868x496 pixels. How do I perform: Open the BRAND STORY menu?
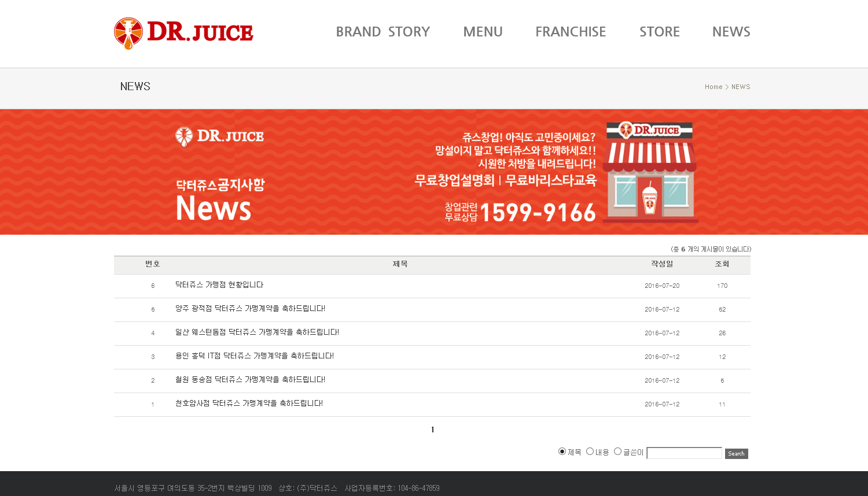coord(382,32)
